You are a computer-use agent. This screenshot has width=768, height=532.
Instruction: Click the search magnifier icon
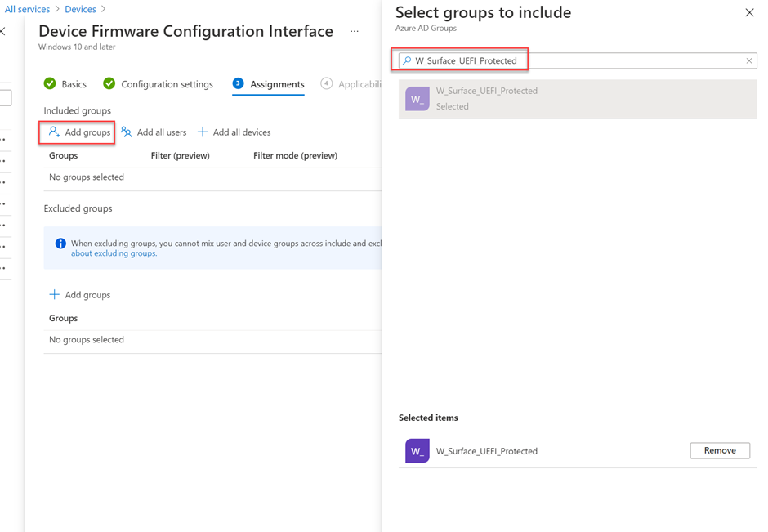pyautogui.click(x=407, y=60)
